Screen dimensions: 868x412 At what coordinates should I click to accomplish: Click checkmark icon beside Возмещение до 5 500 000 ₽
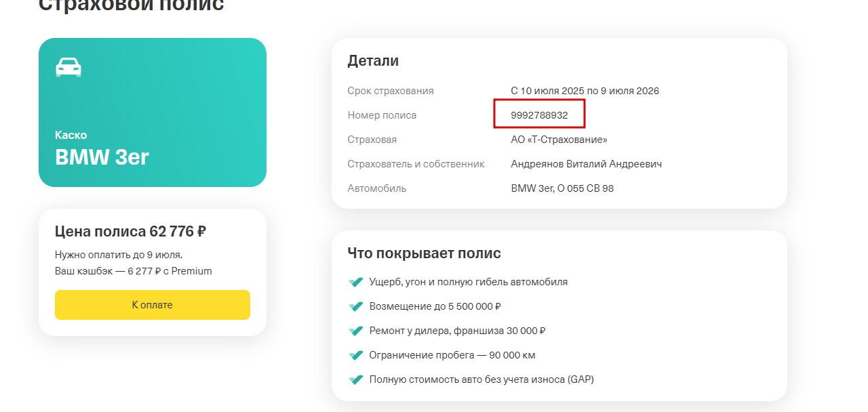(x=356, y=306)
